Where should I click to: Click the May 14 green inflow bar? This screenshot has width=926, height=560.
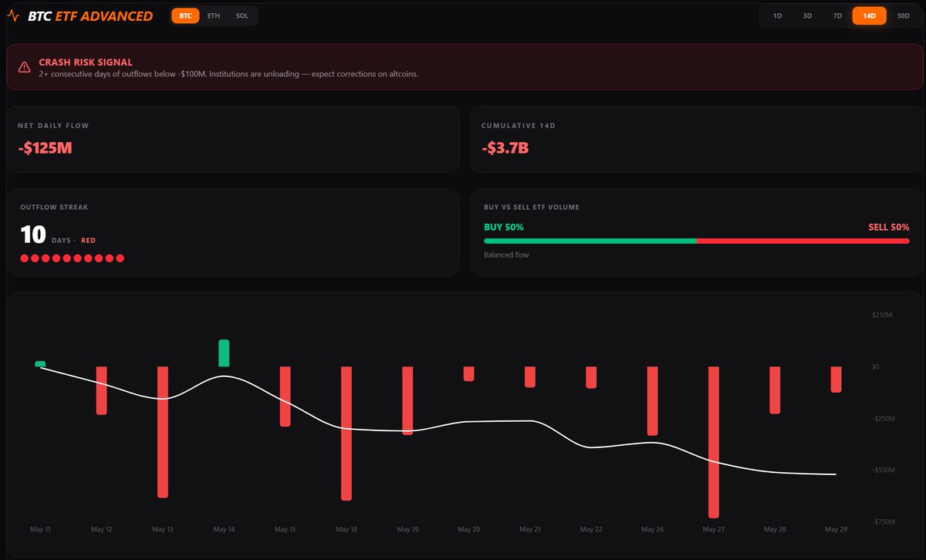click(224, 353)
